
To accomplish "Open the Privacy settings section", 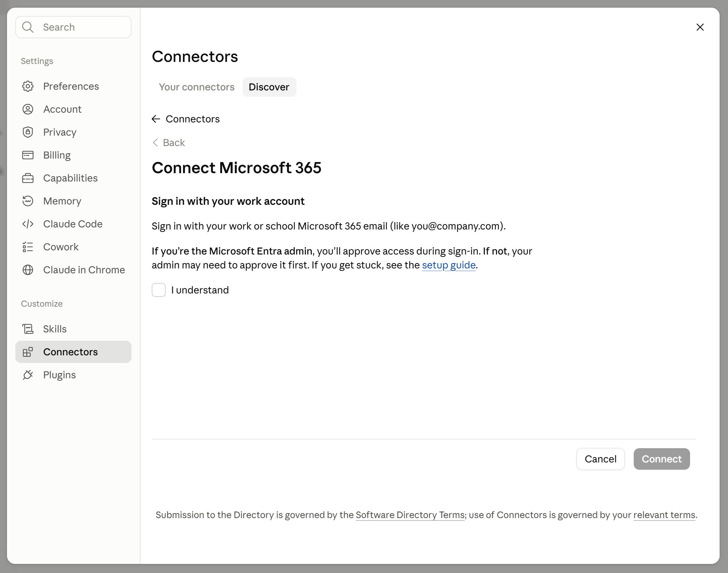I will [73, 132].
